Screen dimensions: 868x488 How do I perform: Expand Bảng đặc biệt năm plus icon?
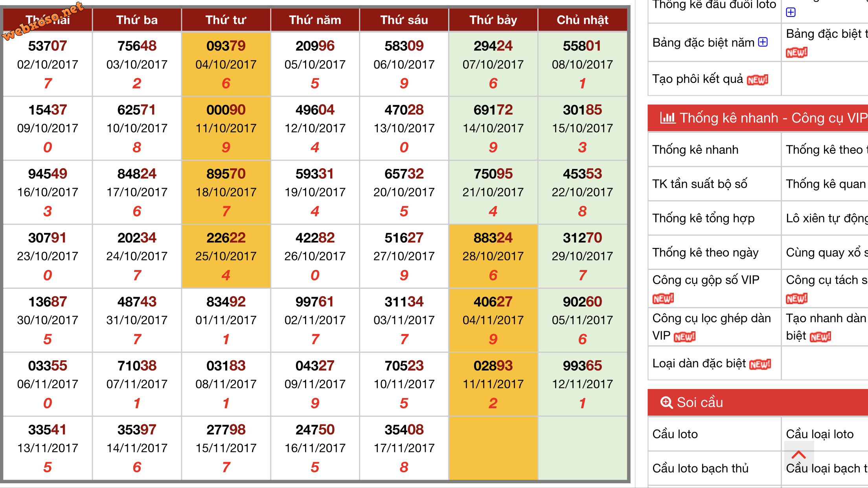pyautogui.click(x=763, y=42)
